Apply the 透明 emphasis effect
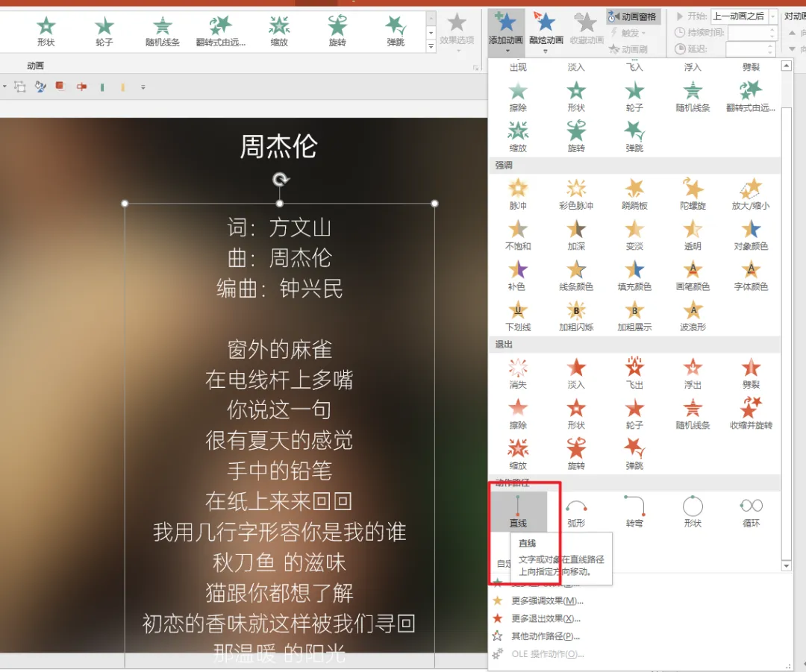 point(693,235)
